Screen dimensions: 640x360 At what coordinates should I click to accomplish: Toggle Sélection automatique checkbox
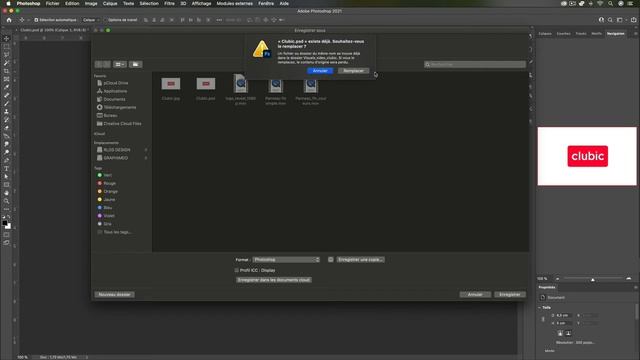(36, 20)
